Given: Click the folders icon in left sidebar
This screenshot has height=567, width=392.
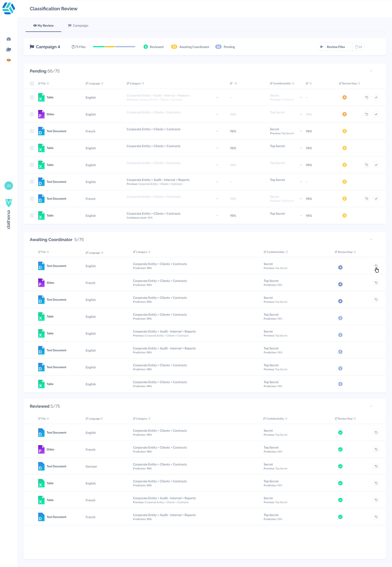Looking at the screenshot, I should point(9,50).
